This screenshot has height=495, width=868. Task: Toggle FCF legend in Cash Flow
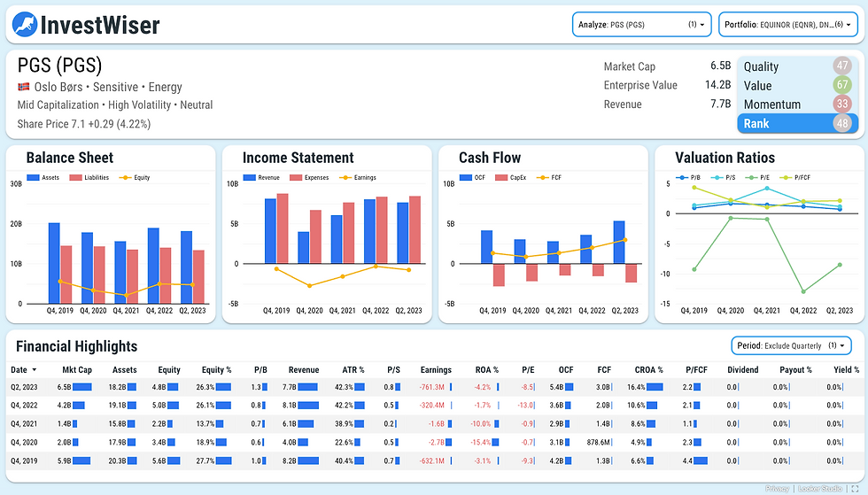[x=550, y=178]
